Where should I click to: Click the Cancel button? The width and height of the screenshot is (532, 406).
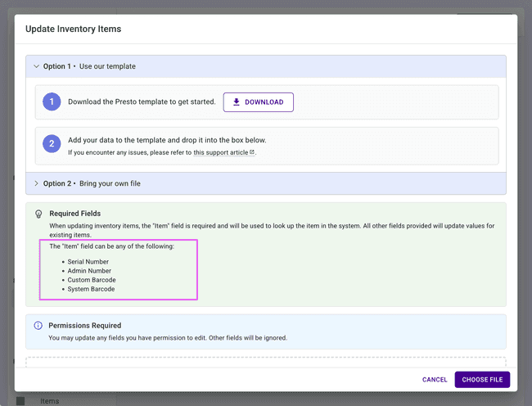click(435, 380)
